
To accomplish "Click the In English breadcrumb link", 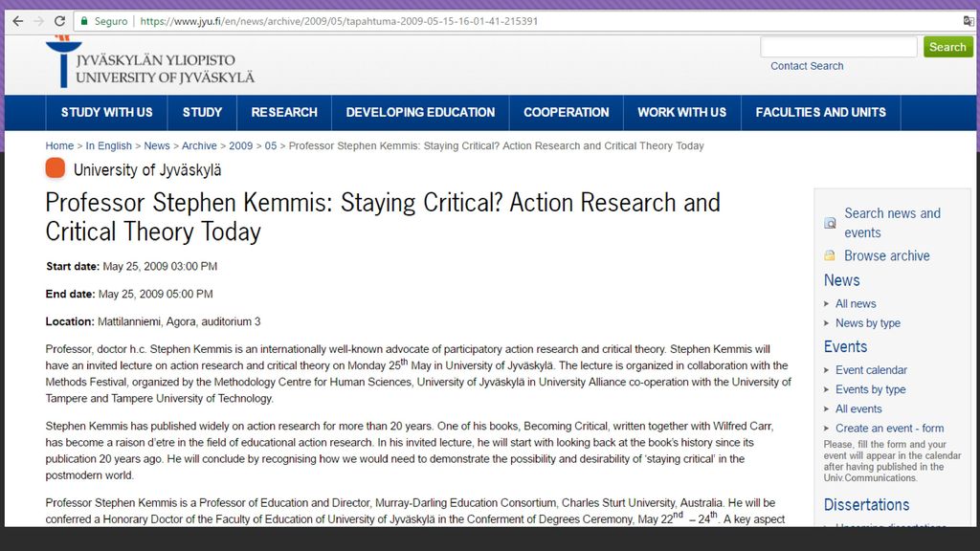I will click(x=109, y=145).
